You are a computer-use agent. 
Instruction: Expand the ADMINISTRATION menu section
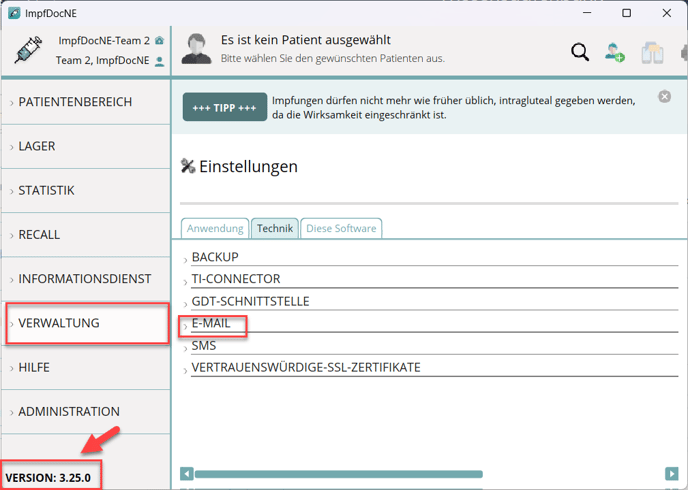tap(86, 411)
